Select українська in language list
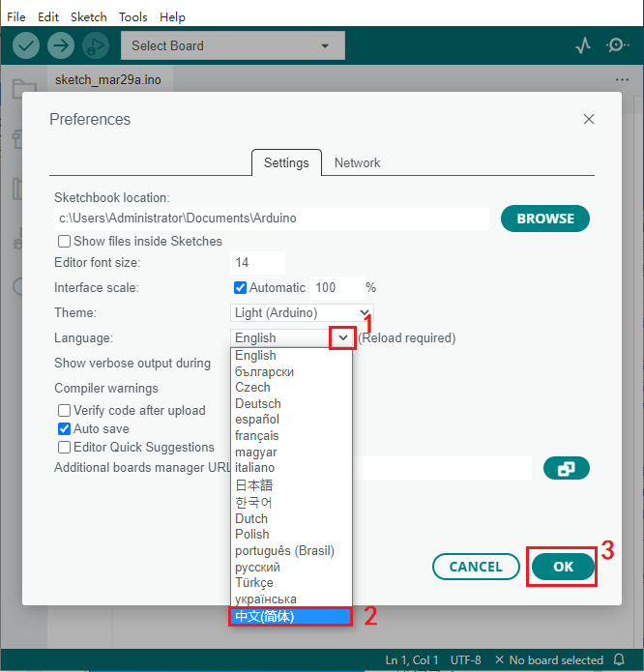Image resolution: width=644 pixels, height=672 pixels. (x=291, y=599)
